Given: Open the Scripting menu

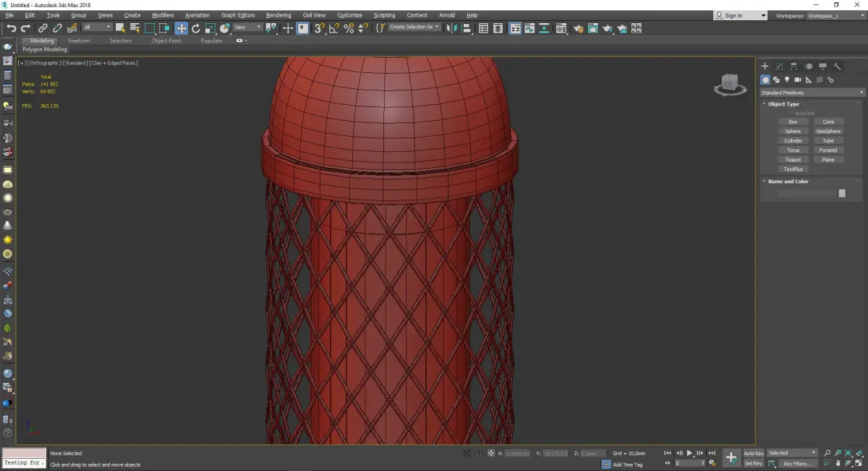Looking at the screenshot, I should click(x=384, y=15).
